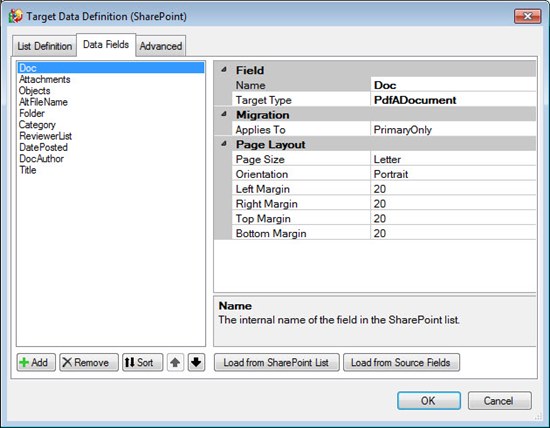Click the Target Type property label
The width and height of the screenshot is (550, 428).
(263, 100)
